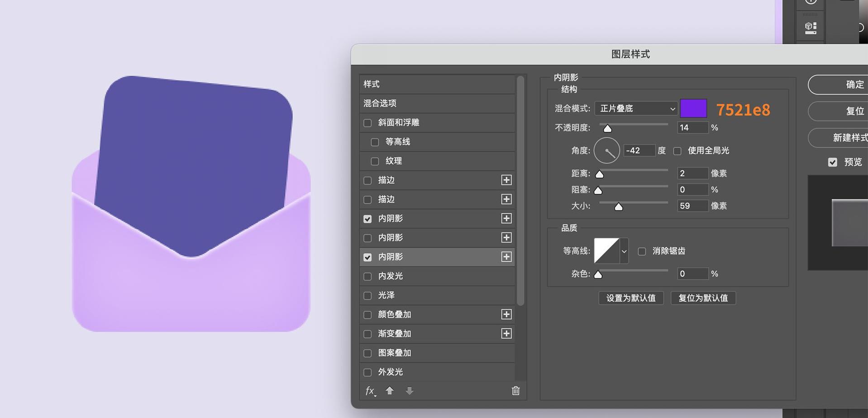The image size is (868, 418).
Task: Click the plus icon next to the selected 内阴影
Action: point(506,257)
